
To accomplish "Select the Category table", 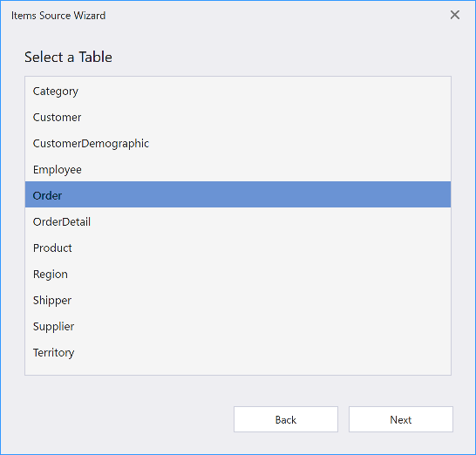I will pyautogui.click(x=238, y=91).
